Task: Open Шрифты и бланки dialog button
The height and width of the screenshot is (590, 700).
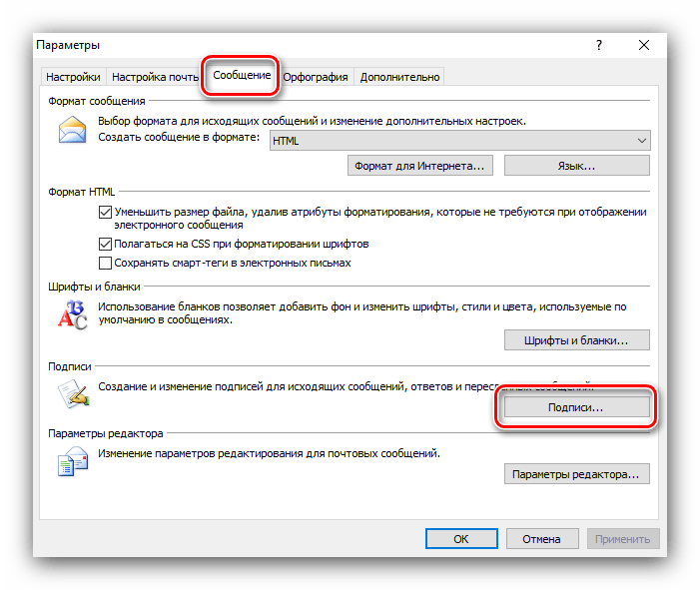Action: [576, 340]
